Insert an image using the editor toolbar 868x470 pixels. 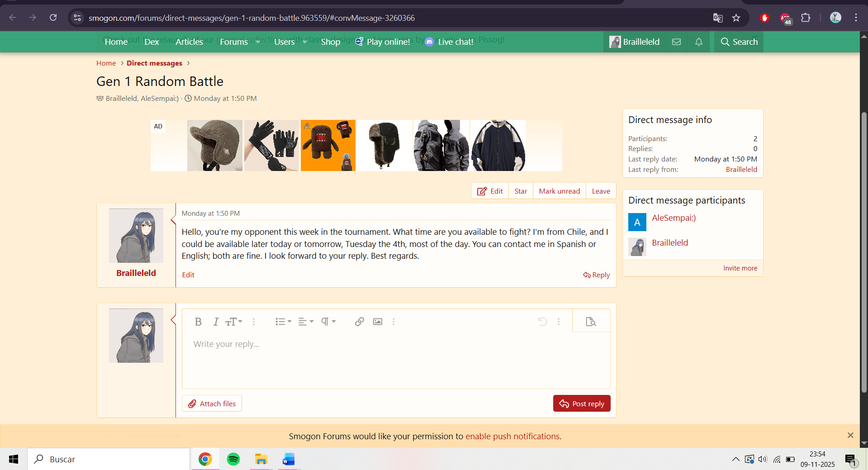coord(378,322)
